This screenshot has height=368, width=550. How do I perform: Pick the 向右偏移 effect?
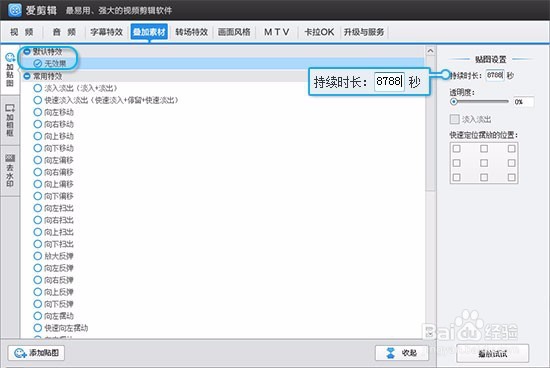[x=54, y=172]
